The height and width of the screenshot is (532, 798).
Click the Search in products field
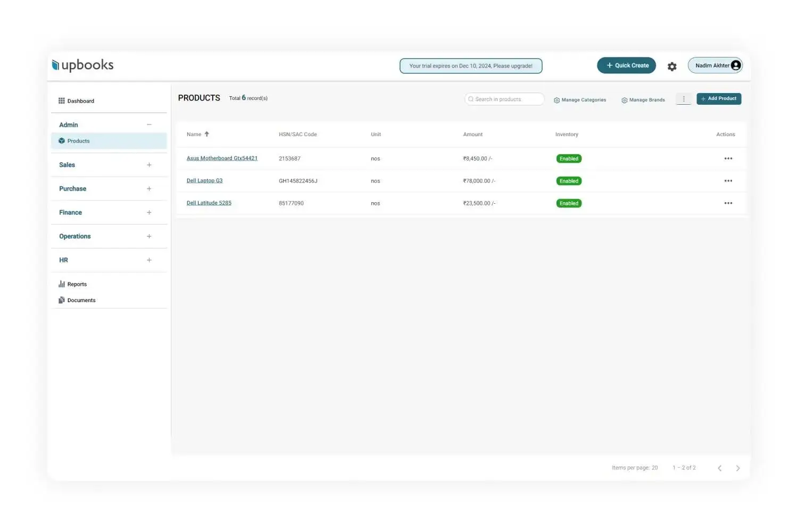point(504,99)
